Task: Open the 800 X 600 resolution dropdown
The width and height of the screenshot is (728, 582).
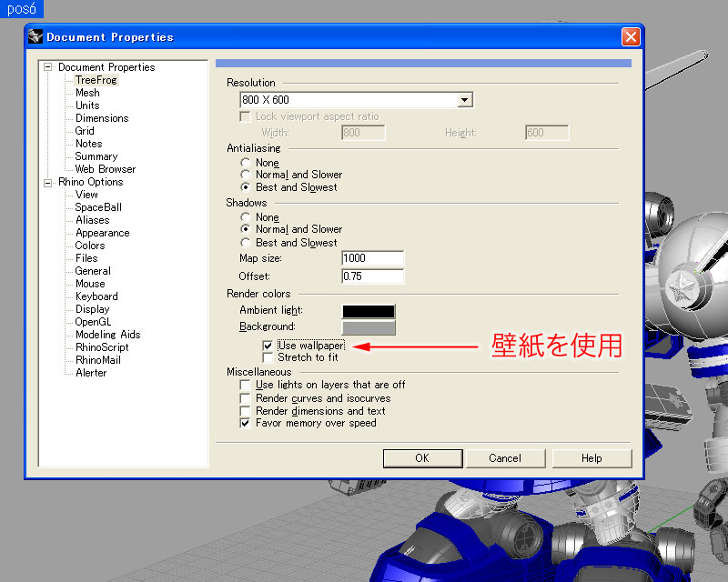Action: point(464,100)
